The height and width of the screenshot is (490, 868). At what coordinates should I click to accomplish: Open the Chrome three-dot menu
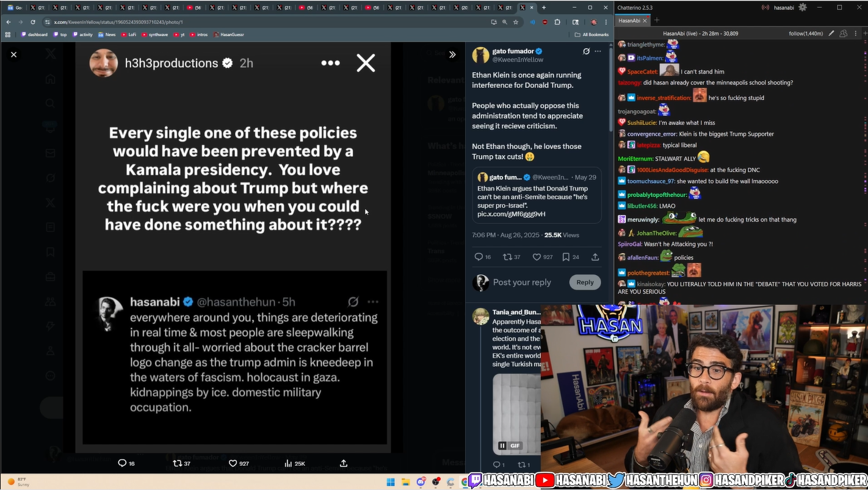(x=606, y=22)
